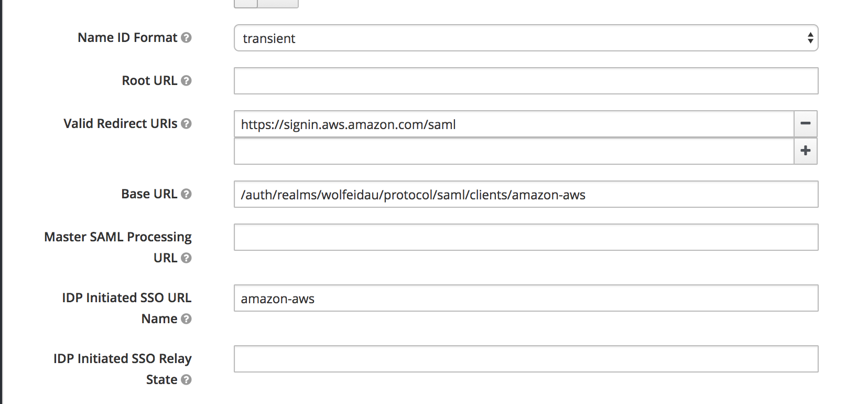Click help icon for IDP Initiated SSO URL Name

point(186,319)
